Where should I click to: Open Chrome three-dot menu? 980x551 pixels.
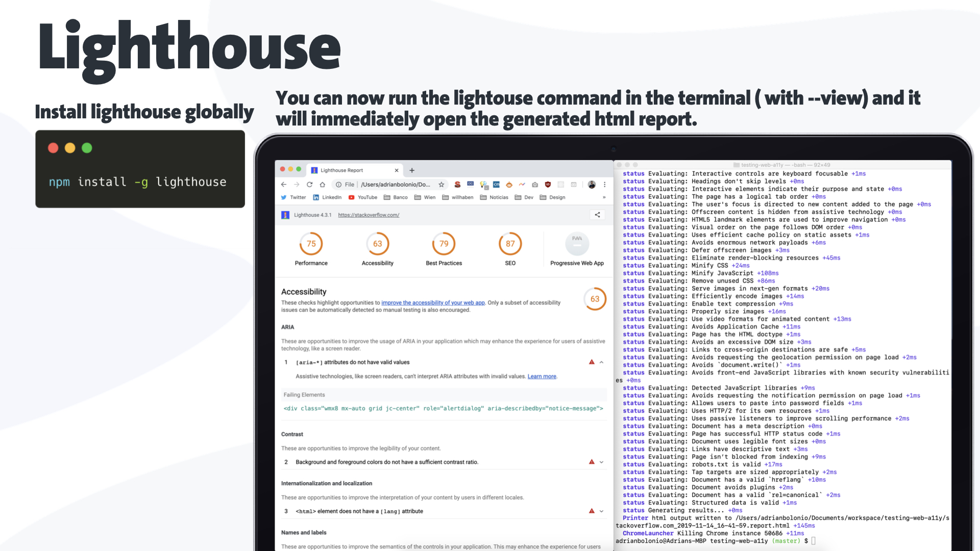click(x=604, y=185)
